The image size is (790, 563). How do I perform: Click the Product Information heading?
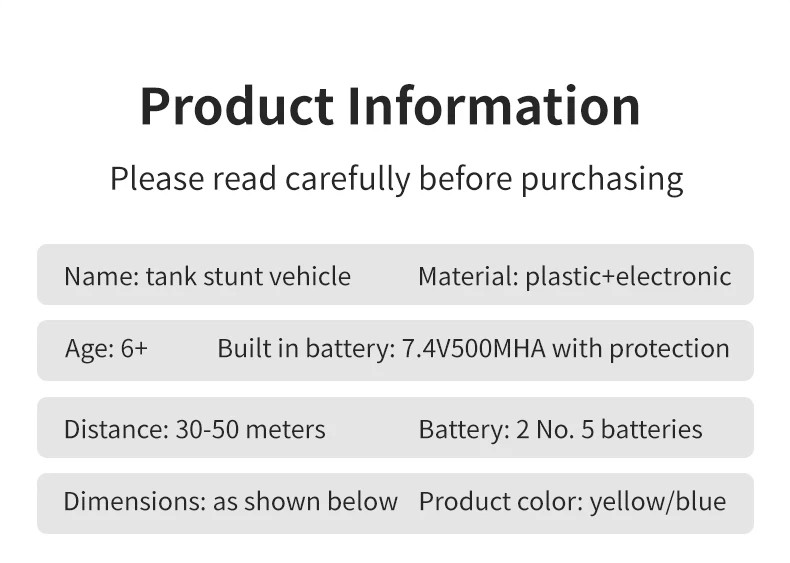point(390,106)
